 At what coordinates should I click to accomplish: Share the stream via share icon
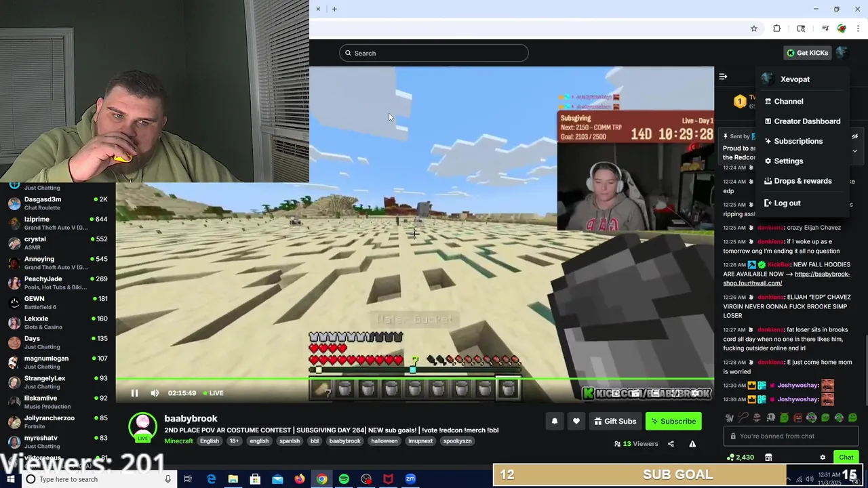pyautogui.click(x=671, y=444)
